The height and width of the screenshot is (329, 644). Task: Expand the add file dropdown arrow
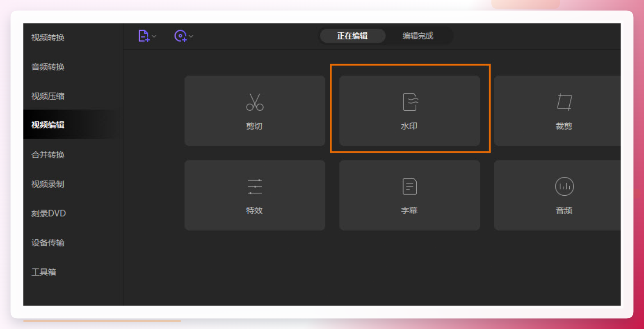point(154,36)
